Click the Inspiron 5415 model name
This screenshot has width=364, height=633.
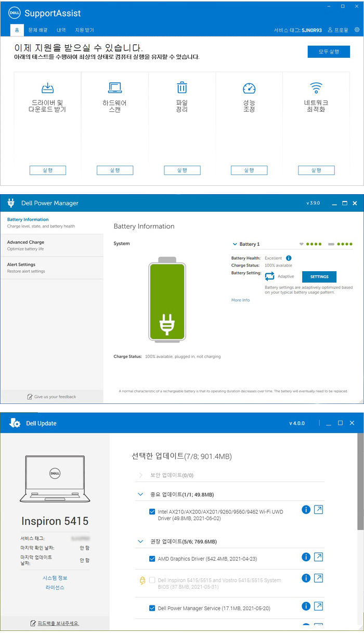click(x=55, y=521)
